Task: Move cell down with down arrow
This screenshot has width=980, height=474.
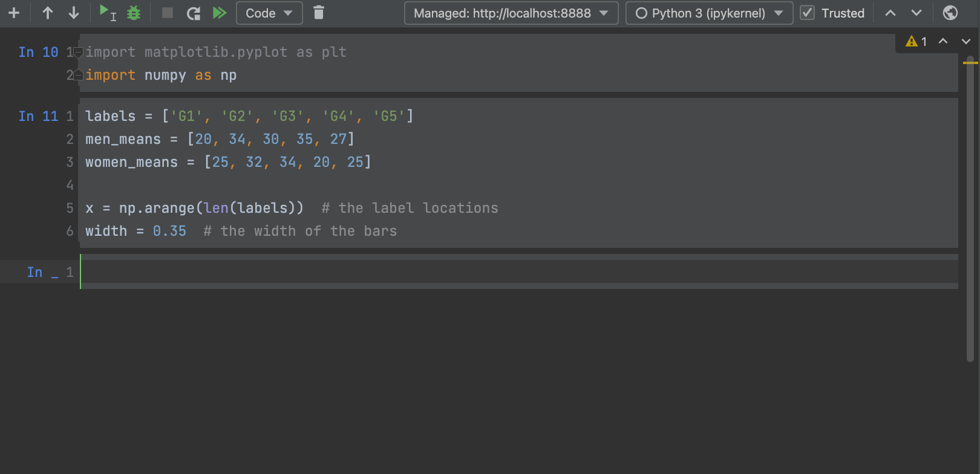Action: 74,13
